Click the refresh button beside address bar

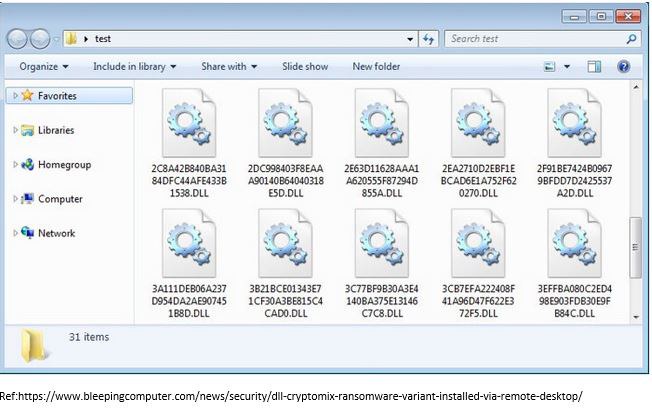tap(430, 39)
